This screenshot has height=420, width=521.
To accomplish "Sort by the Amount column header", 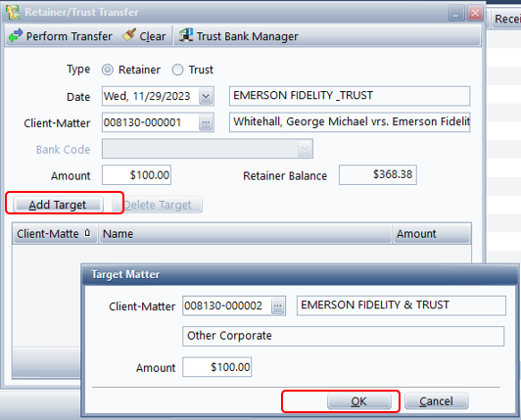I will [x=432, y=234].
